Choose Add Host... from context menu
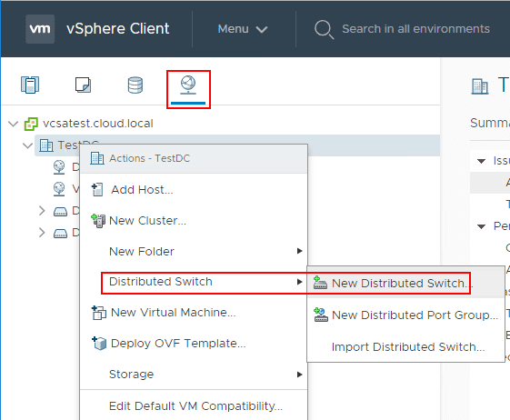 point(194,190)
